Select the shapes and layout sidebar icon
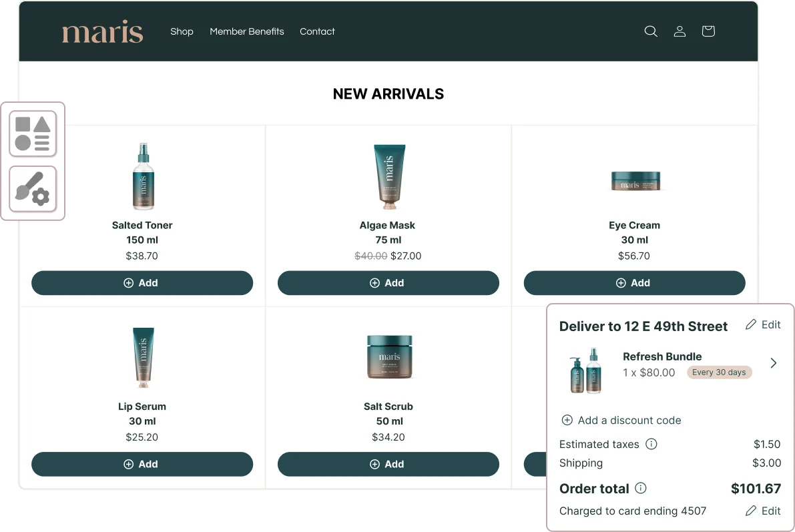795x532 pixels. (x=32, y=133)
